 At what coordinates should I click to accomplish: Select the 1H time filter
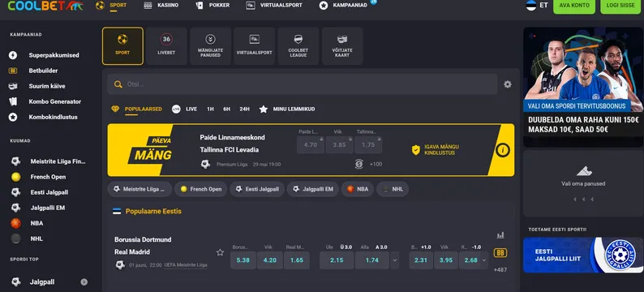pyautogui.click(x=210, y=109)
